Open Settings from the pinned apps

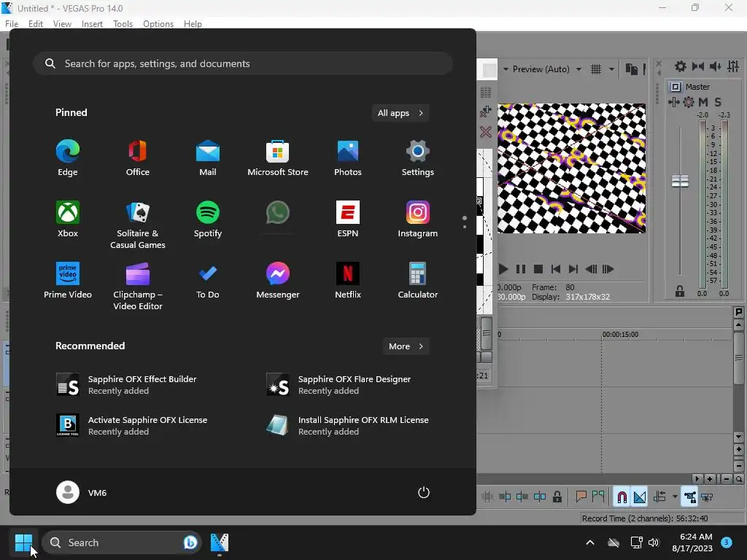pyautogui.click(x=418, y=158)
